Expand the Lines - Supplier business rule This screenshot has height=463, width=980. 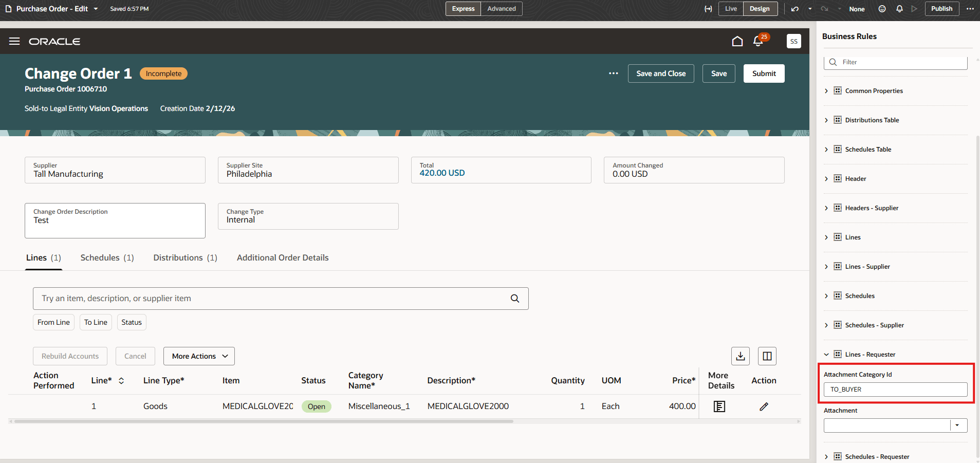coord(826,266)
